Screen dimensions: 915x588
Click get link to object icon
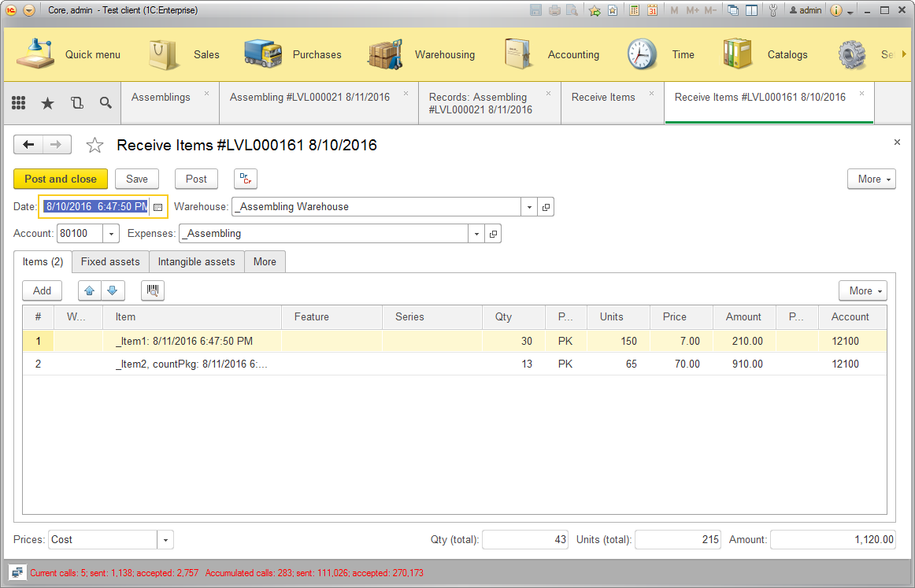(x=595, y=10)
